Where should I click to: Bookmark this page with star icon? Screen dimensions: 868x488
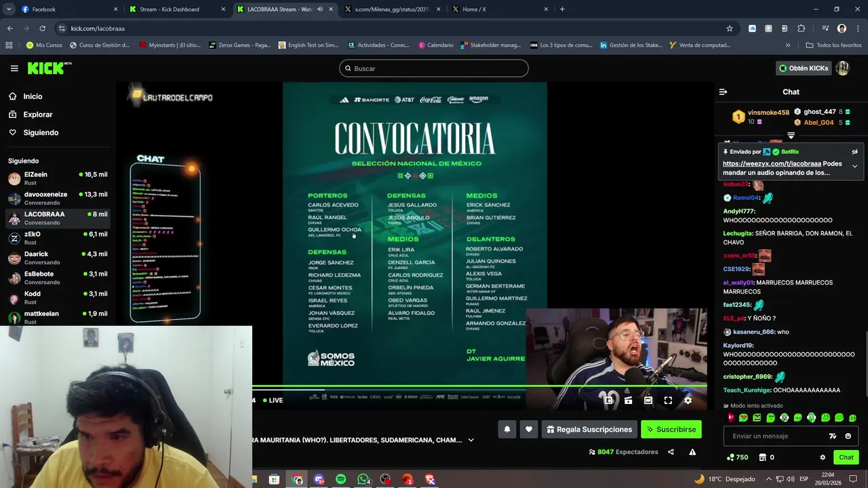tap(730, 28)
